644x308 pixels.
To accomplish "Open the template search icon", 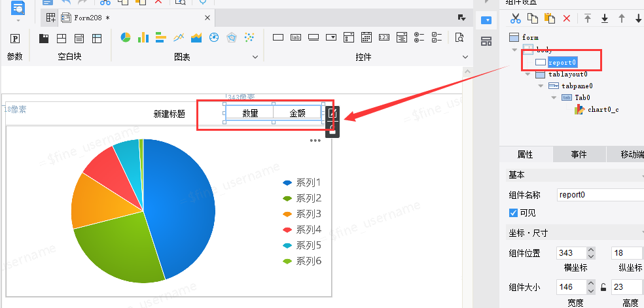I will [x=18, y=7].
